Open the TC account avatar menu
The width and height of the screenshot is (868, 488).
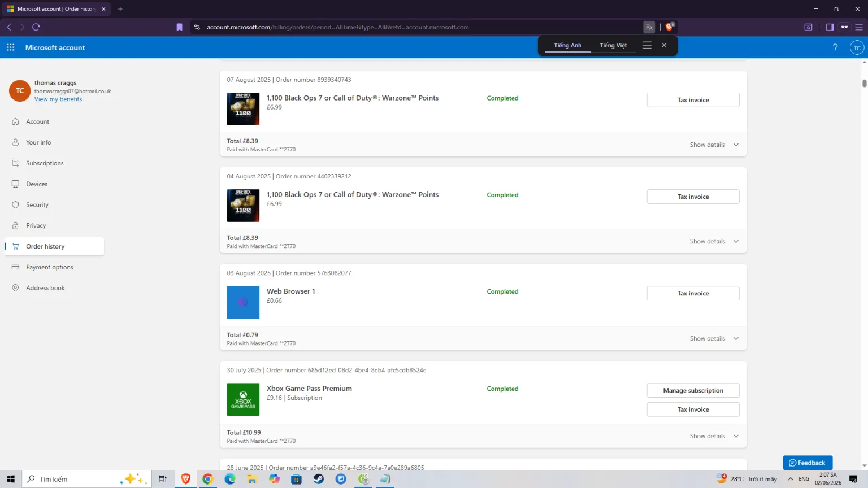[857, 47]
